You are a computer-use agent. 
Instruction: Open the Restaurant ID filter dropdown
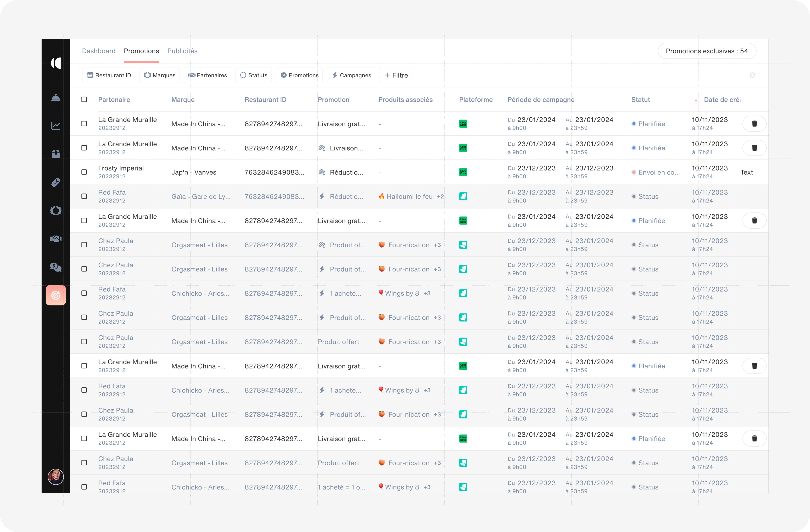tap(109, 75)
